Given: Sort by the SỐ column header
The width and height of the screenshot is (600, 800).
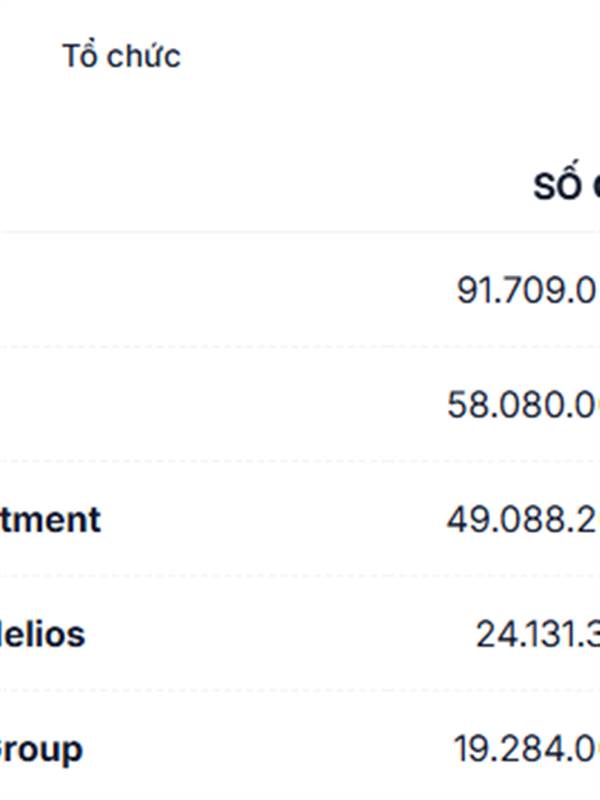Looking at the screenshot, I should (x=566, y=184).
